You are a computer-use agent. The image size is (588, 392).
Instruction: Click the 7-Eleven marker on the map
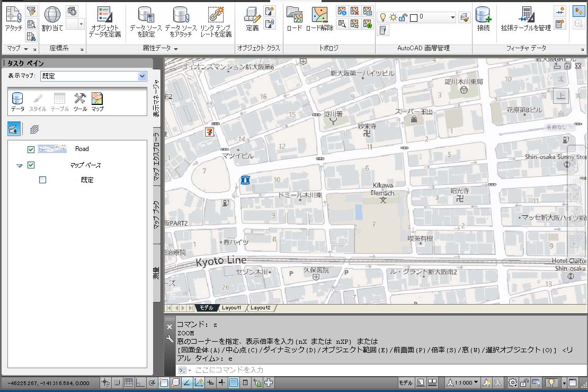[x=209, y=132]
